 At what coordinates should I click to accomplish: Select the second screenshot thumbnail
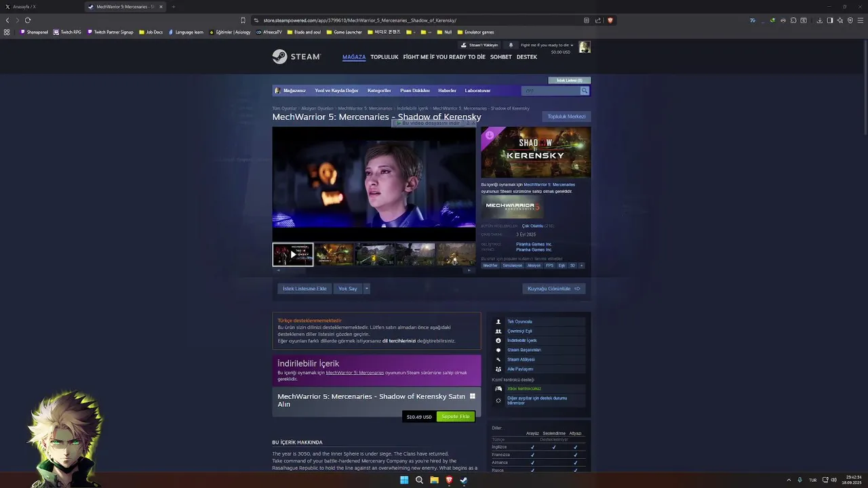tap(334, 254)
